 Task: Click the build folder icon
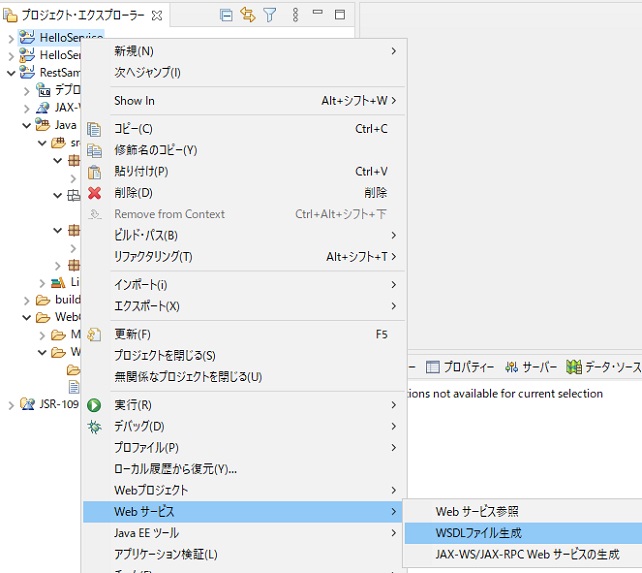click(43, 300)
